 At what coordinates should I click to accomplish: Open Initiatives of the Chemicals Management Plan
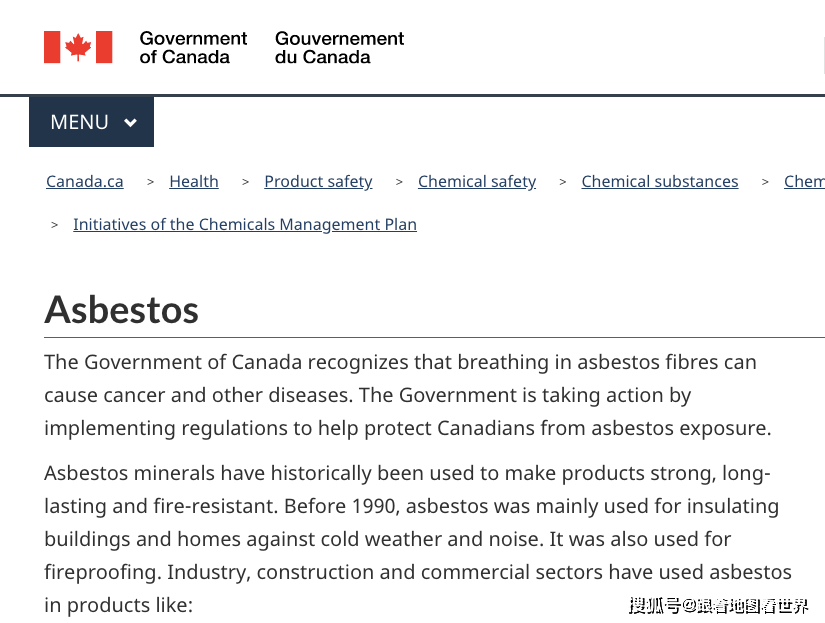(x=245, y=224)
